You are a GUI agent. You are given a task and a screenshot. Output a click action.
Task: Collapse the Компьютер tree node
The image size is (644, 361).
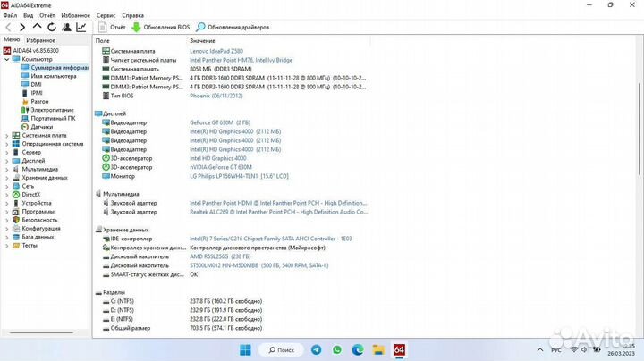[6, 59]
